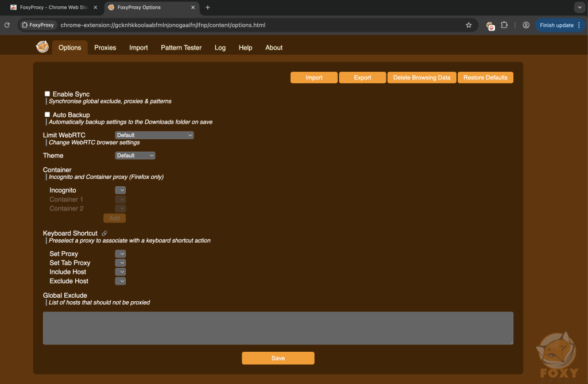588x384 pixels.
Task: Click the Delete Browsing Data button
Action: (421, 78)
